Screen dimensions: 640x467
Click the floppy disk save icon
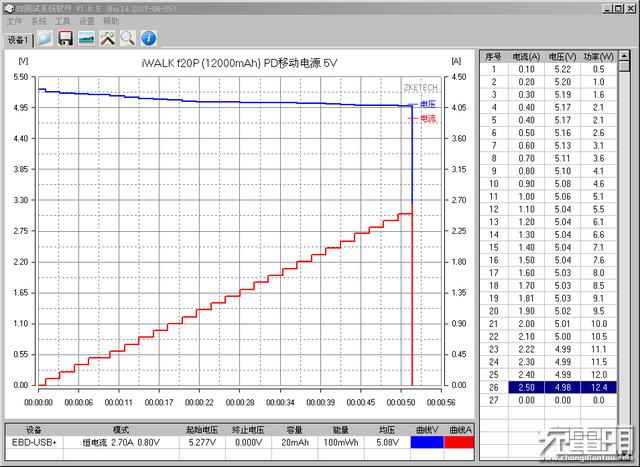coord(65,38)
